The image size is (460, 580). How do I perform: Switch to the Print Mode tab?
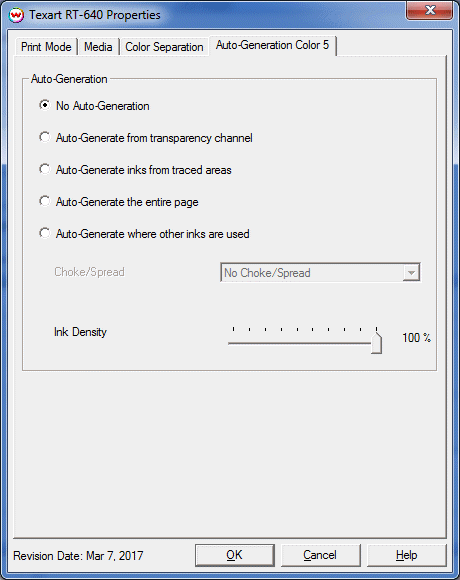46,47
